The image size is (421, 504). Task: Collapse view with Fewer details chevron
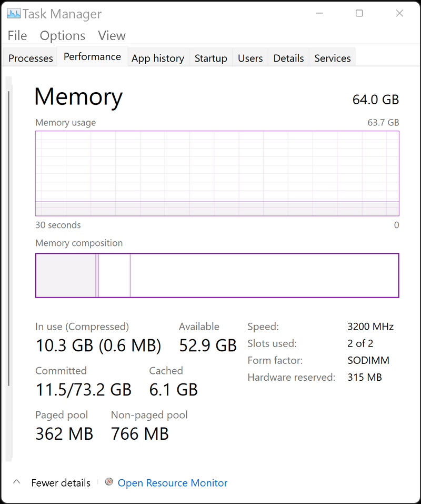point(16,482)
